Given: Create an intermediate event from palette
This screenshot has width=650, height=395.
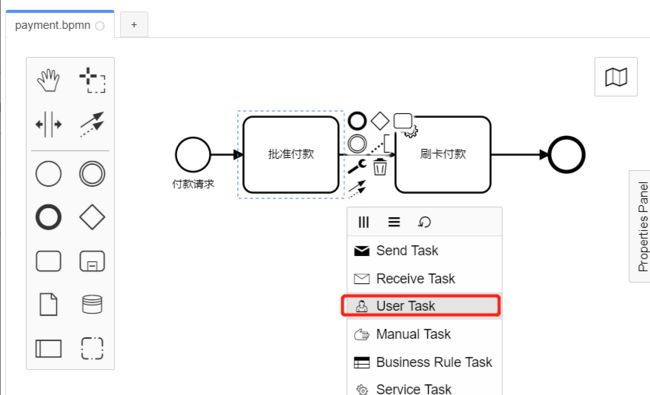Looking at the screenshot, I should (92, 174).
